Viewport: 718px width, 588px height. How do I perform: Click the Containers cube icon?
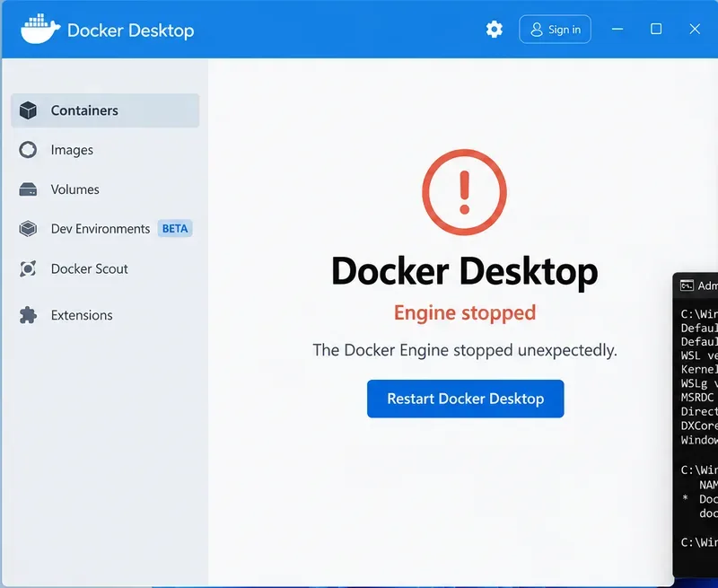(28, 110)
